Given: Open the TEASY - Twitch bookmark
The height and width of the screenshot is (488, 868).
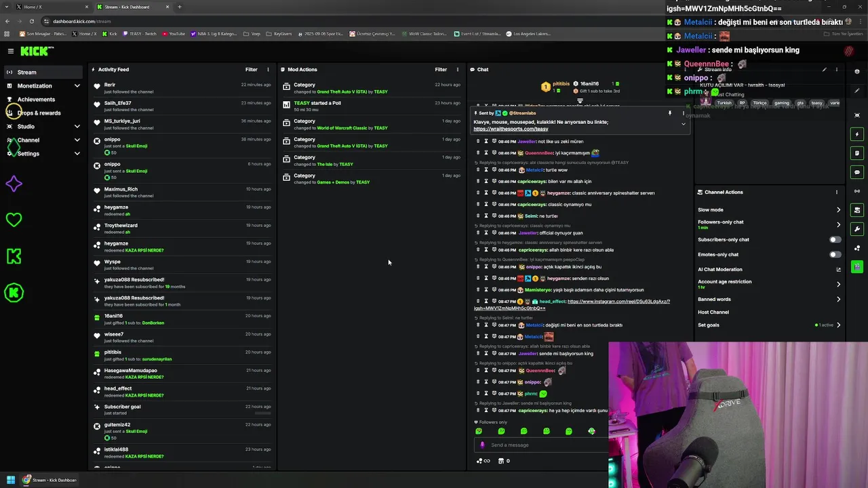Looking at the screenshot, I should pyautogui.click(x=139, y=33).
